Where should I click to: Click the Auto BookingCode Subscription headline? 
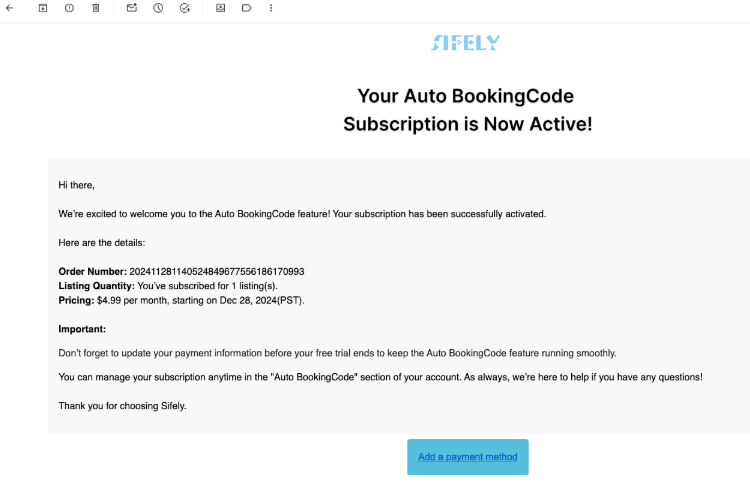468,110
